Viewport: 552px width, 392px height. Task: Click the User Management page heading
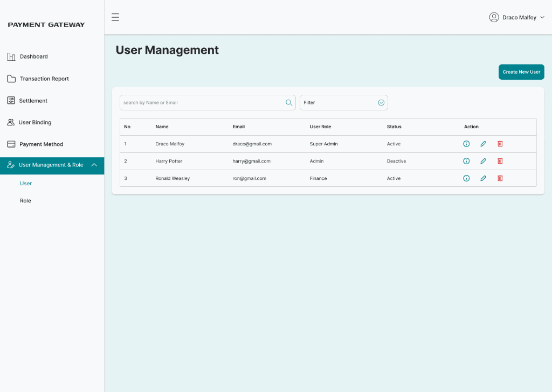(167, 50)
